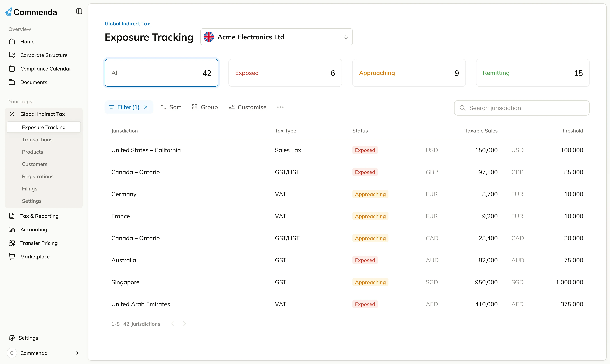This screenshot has height=364, width=610.
Task: Toggle the Exposed status card
Action: pos(285,73)
